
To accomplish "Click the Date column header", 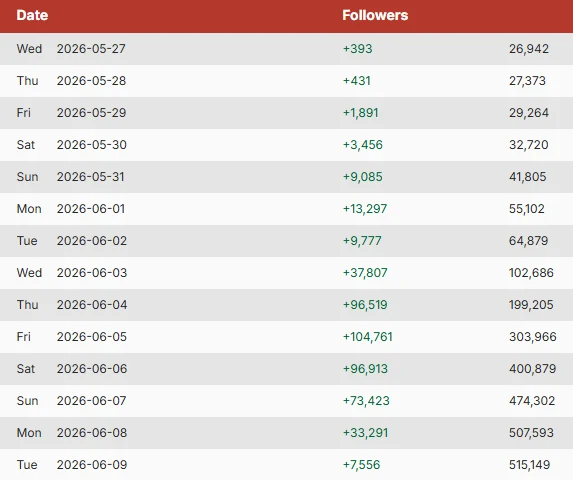I will [x=32, y=15].
